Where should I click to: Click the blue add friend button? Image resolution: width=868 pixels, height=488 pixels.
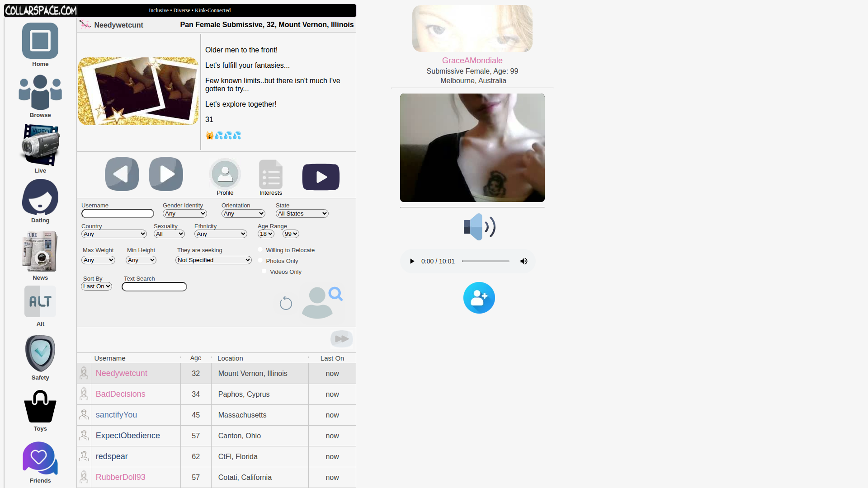click(x=479, y=298)
